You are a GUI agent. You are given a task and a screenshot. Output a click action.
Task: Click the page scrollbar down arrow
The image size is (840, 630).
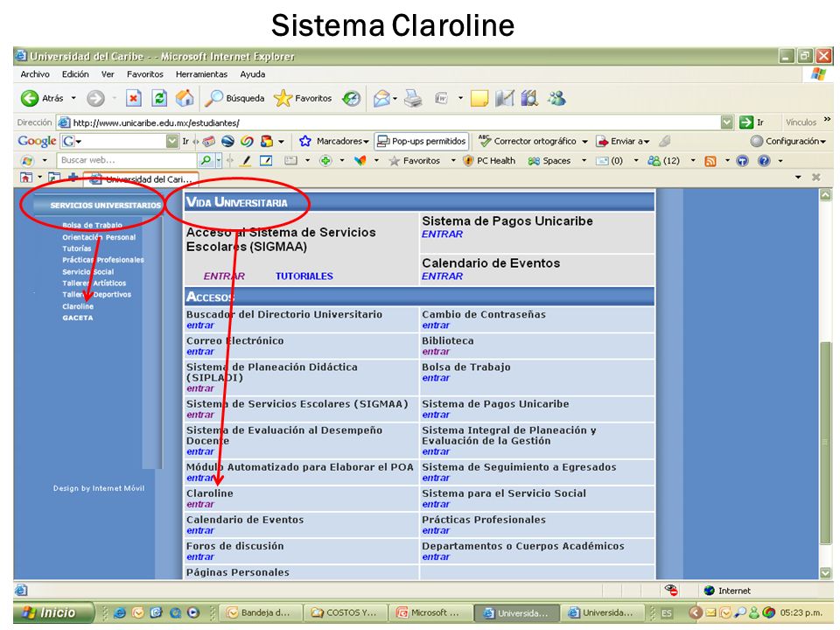pyautogui.click(x=825, y=572)
